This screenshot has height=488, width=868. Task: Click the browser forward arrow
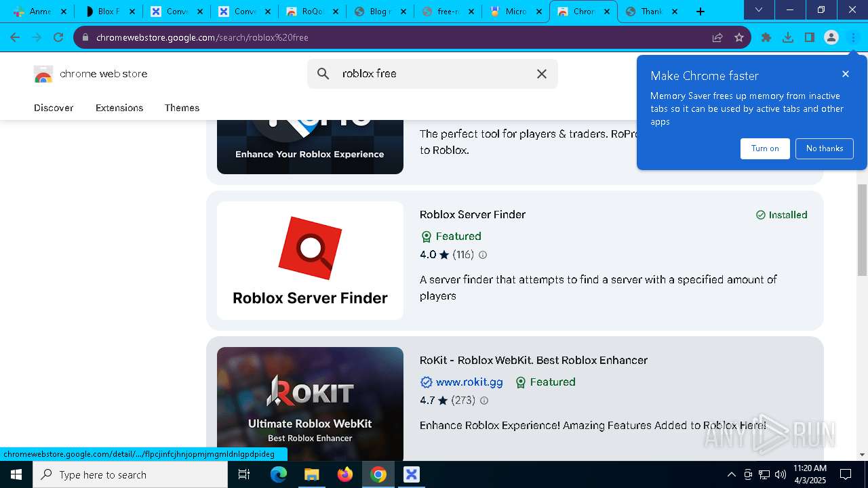[x=37, y=37]
